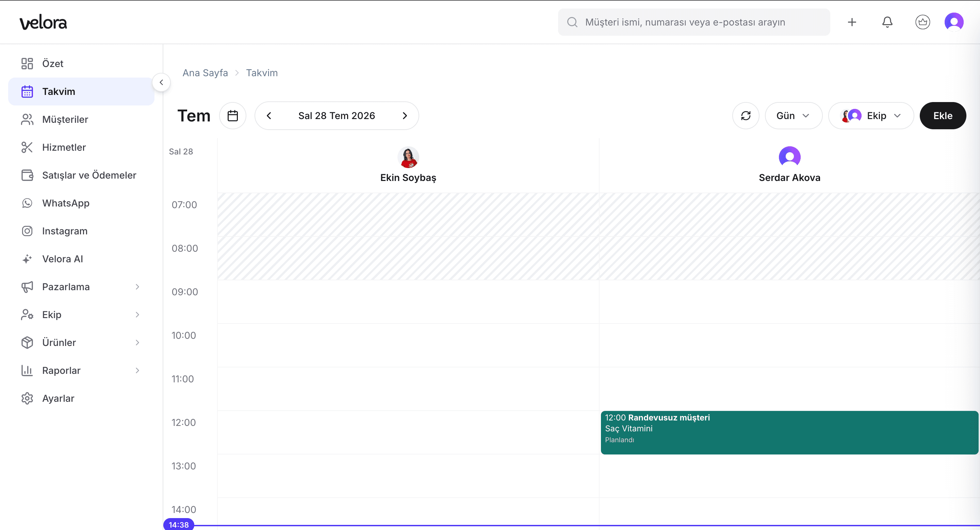Click the Ekin Soybaş name header
Image resolution: width=980 pixels, height=530 pixels.
pos(408,178)
